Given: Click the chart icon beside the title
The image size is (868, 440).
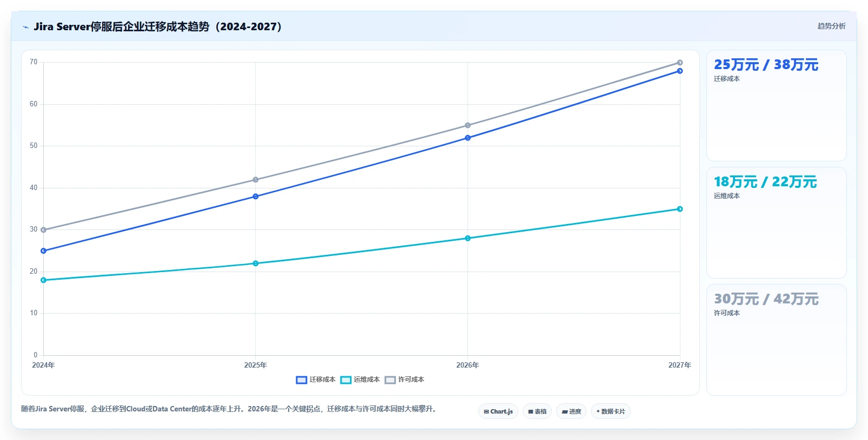Looking at the screenshot, I should (x=25, y=27).
